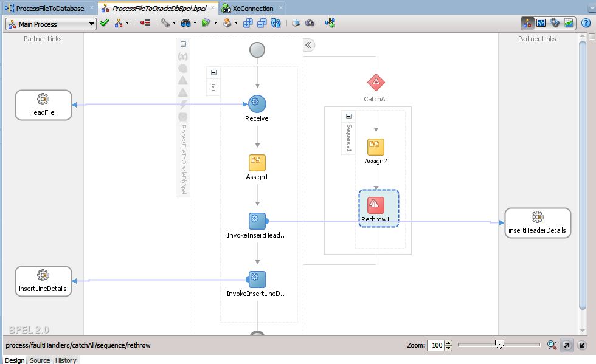
Task: Open the History view
Action: coord(65,360)
